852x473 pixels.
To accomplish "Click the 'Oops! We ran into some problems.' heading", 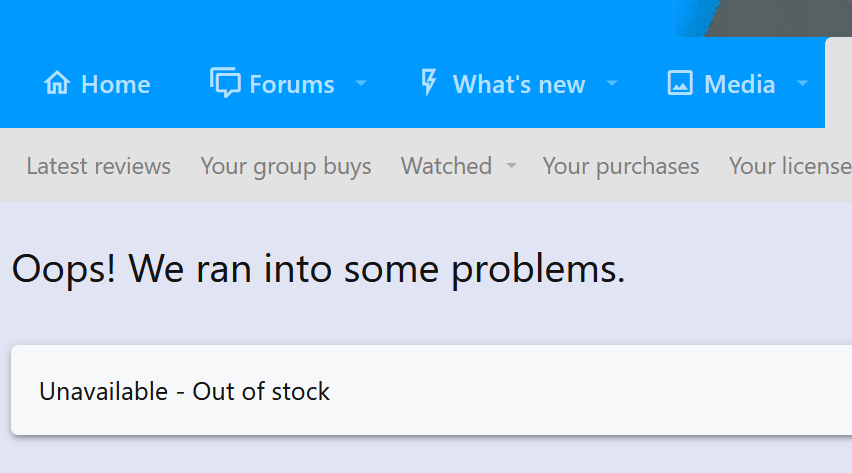I will (x=318, y=269).
